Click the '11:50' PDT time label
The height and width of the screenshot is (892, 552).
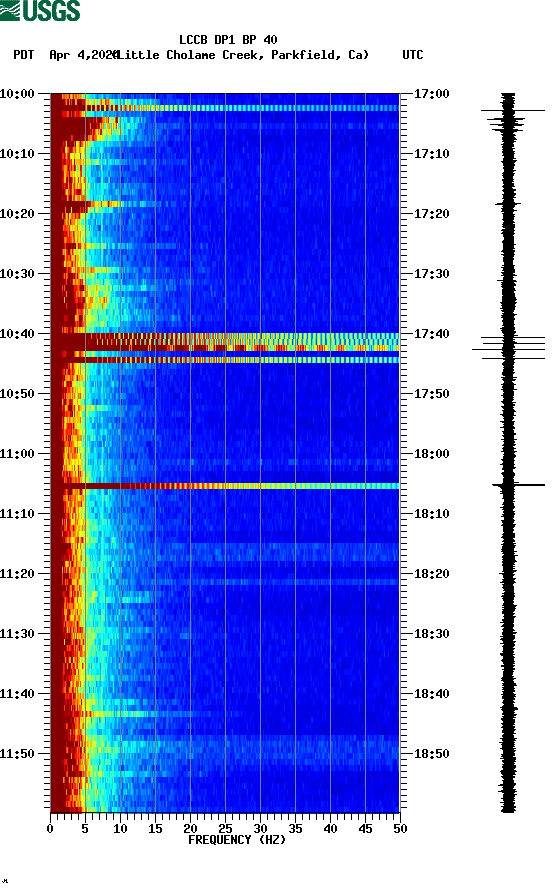tap(17, 754)
